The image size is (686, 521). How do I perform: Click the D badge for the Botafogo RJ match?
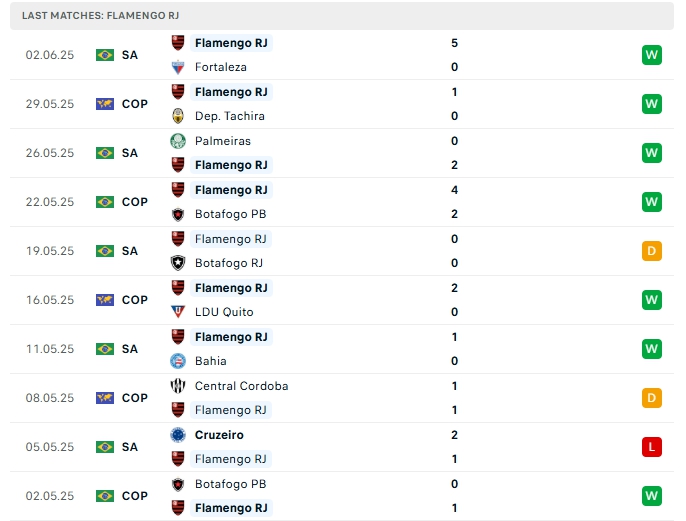(652, 251)
